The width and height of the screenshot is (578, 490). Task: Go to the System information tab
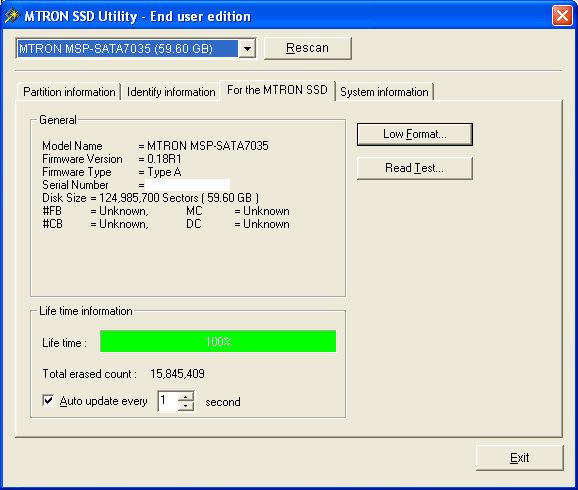click(x=384, y=92)
